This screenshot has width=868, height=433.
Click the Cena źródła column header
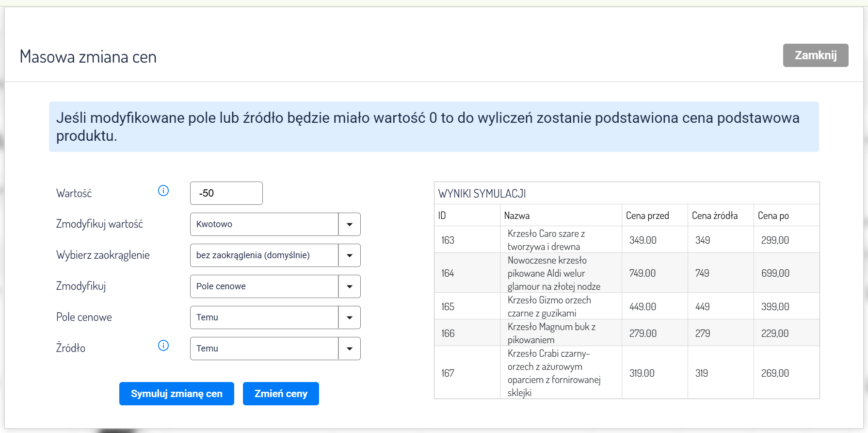point(714,216)
